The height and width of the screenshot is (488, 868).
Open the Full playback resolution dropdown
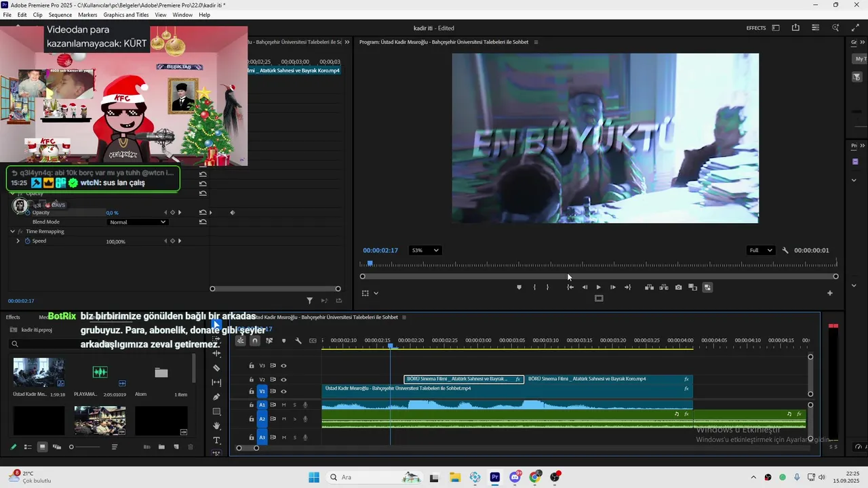pyautogui.click(x=760, y=250)
